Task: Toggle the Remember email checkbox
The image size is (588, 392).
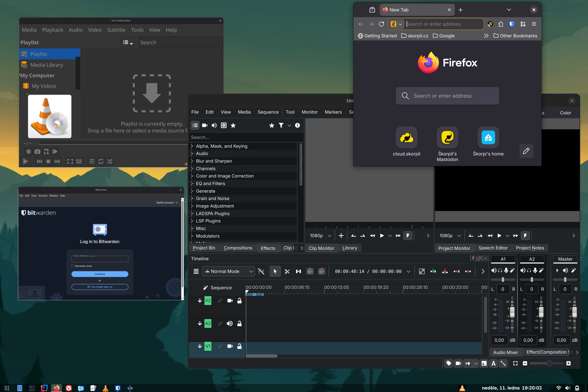Action: pos(73,266)
